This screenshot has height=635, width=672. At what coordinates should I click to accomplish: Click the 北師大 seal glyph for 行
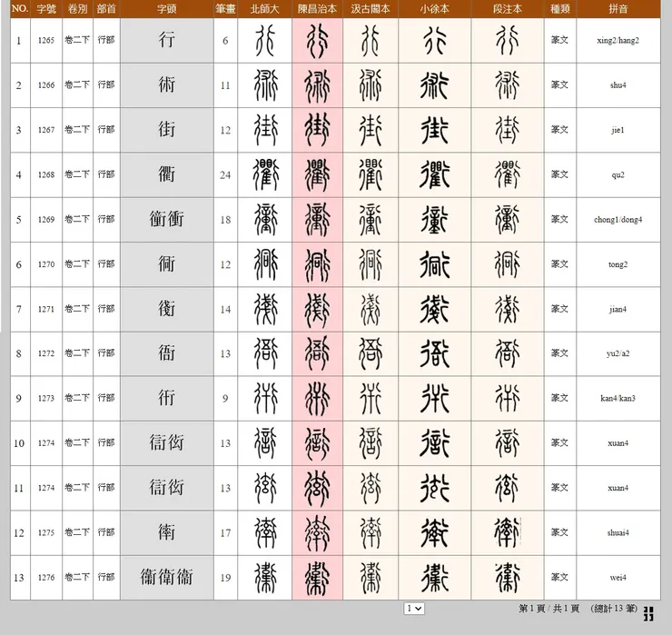pos(265,40)
